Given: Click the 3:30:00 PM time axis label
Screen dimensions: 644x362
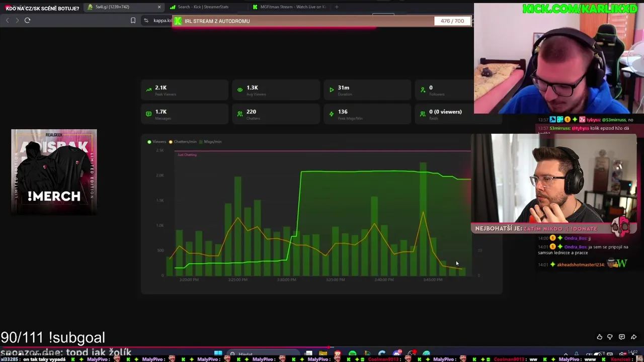Looking at the screenshot, I should [x=286, y=280].
